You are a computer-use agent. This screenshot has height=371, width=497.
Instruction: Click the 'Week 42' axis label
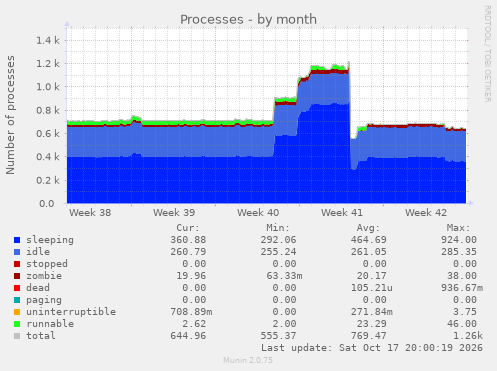pos(426,213)
